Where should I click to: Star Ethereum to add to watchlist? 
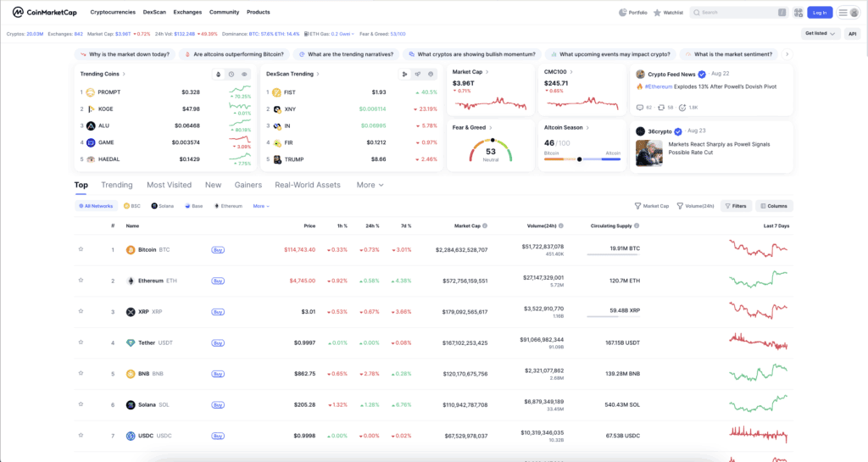(81, 281)
